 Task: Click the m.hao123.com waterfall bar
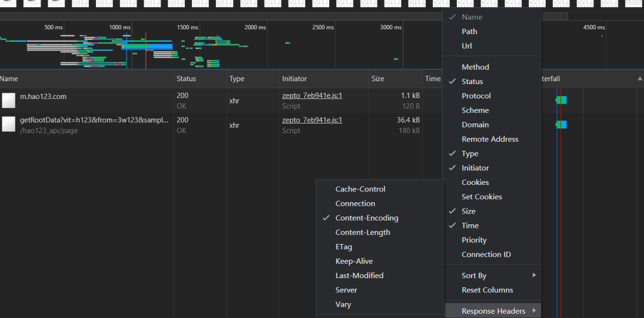[562, 100]
